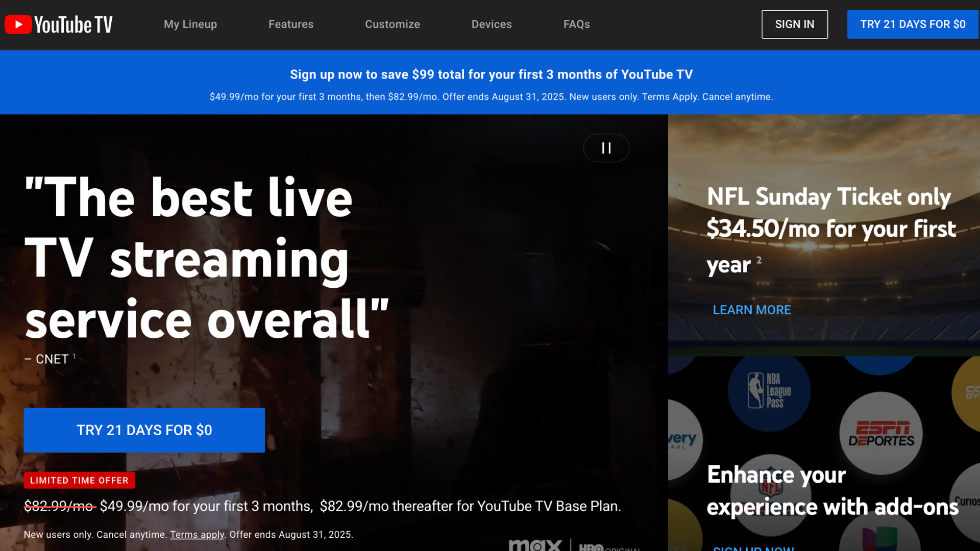The image size is (980, 551).
Task: Open My Lineup
Action: click(x=190, y=24)
